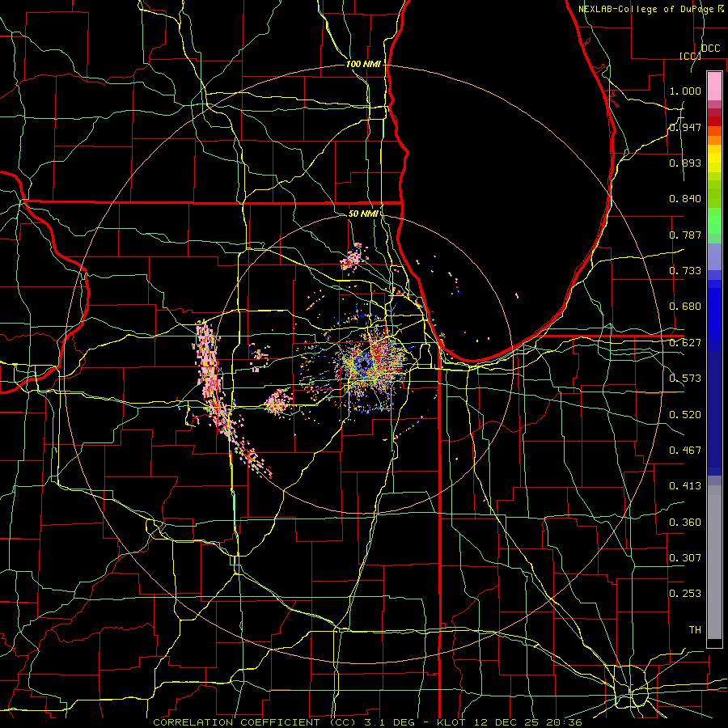
Task: Click the 0.467 scale value
Action: (x=685, y=451)
